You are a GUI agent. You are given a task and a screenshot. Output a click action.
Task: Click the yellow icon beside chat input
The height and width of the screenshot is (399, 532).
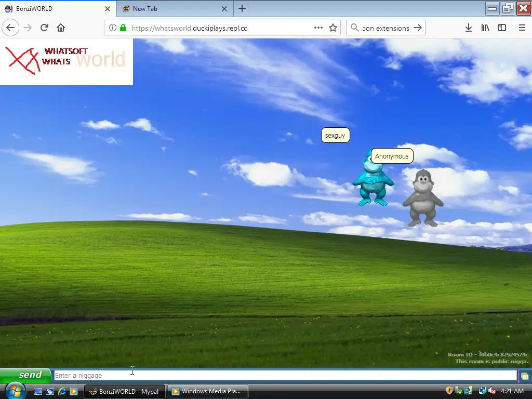click(x=525, y=376)
